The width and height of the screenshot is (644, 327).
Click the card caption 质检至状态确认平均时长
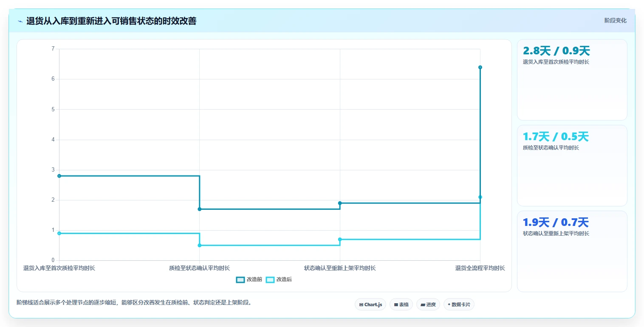[551, 148]
